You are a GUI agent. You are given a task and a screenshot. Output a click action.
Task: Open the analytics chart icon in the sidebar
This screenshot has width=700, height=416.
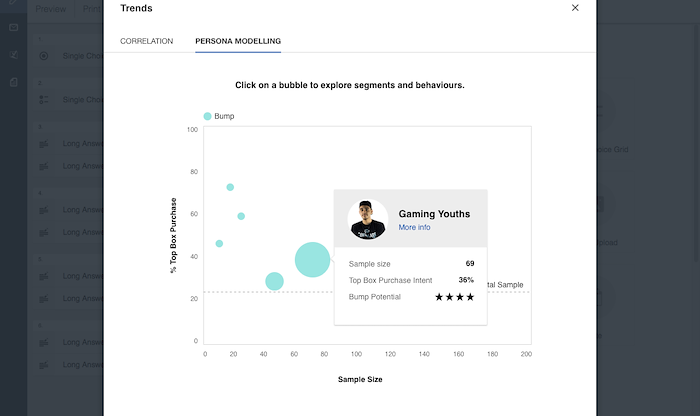(13, 55)
